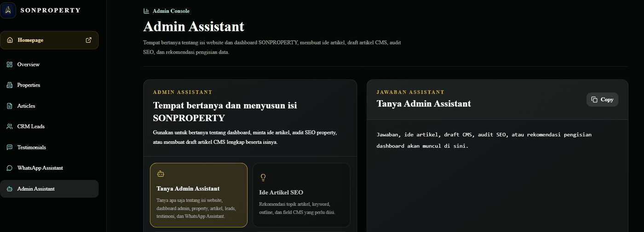Open CRM Leads page
Image resolution: width=644 pixels, height=232 pixels.
coord(49,126)
